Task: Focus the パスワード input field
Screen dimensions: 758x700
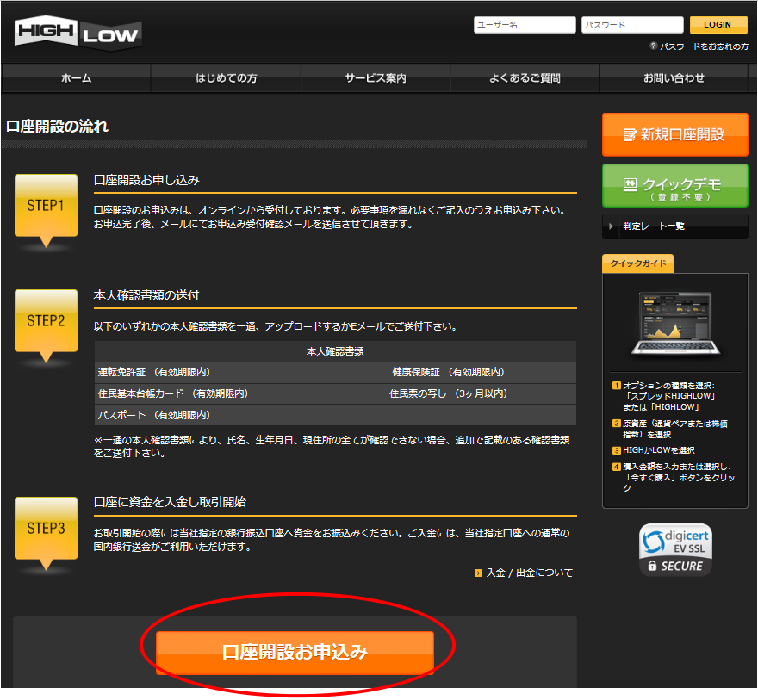Action: click(632, 25)
